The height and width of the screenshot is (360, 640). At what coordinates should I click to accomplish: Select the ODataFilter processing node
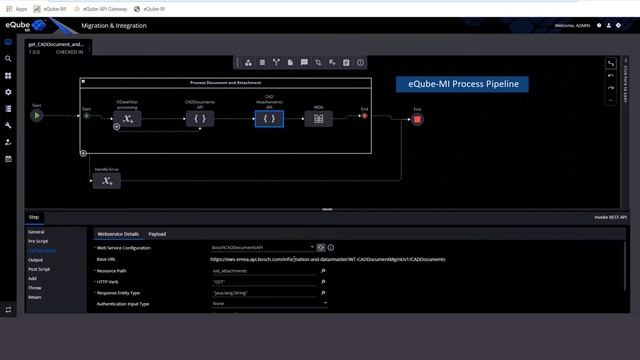[127, 119]
